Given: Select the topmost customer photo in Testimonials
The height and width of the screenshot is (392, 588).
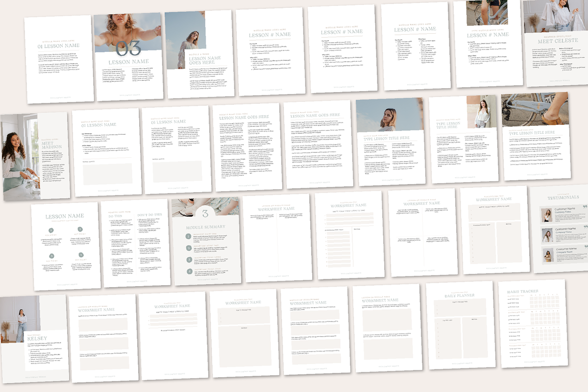Looking at the screenshot, I should pos(546,216).
